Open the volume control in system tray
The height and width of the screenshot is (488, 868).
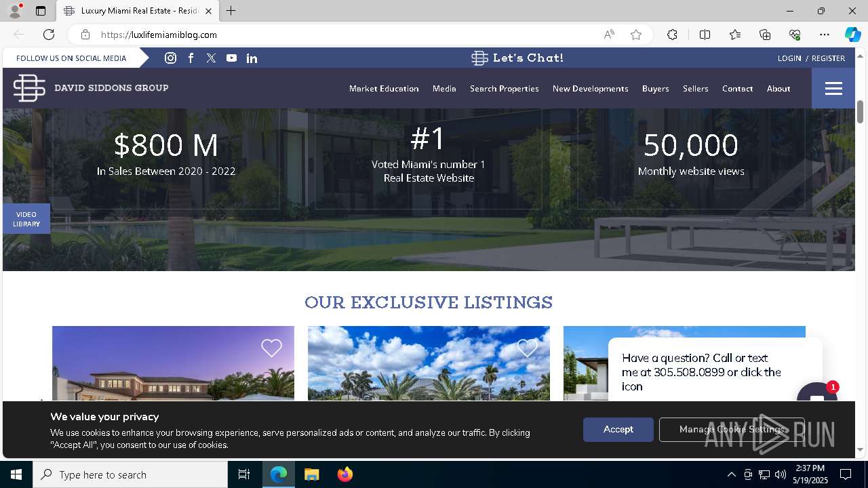pos(781,474)
